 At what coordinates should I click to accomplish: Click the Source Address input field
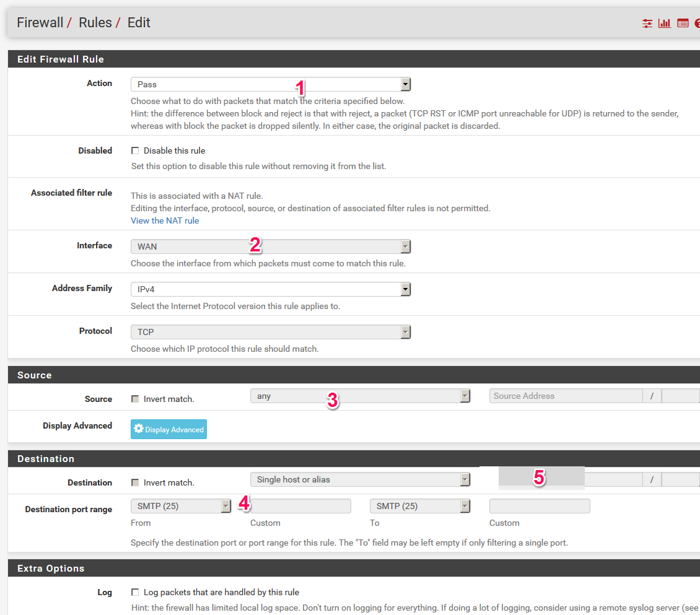[566, 396]
